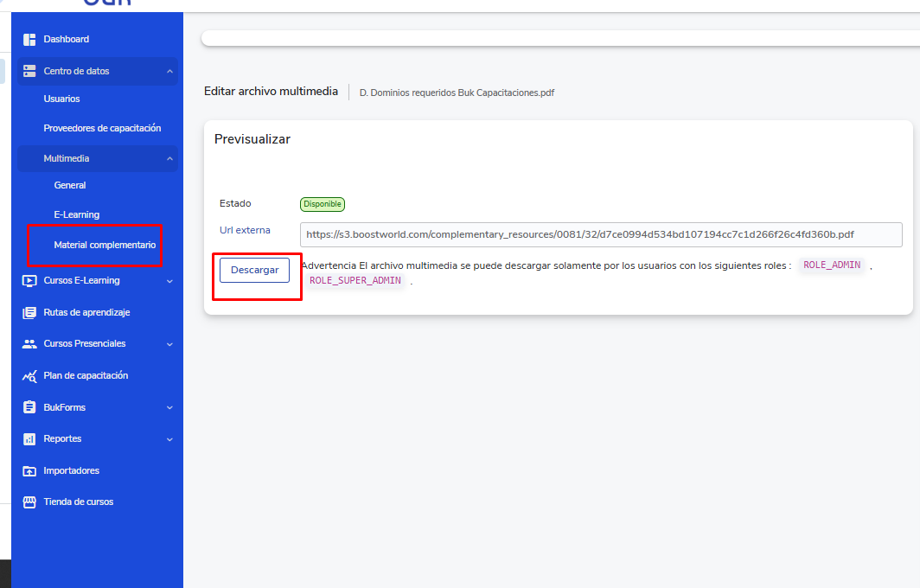Click the Cursos Presenciales people icon
The width and height of the screenshot is (920, 588).
point(29,344)
